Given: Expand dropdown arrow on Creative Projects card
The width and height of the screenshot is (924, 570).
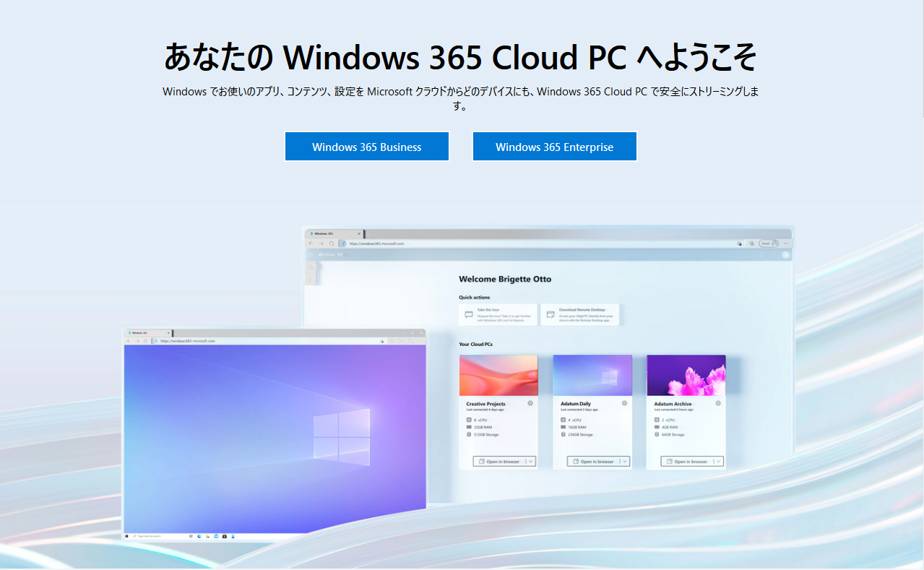Looking at the screenshot, I should (x=530, y=461).
